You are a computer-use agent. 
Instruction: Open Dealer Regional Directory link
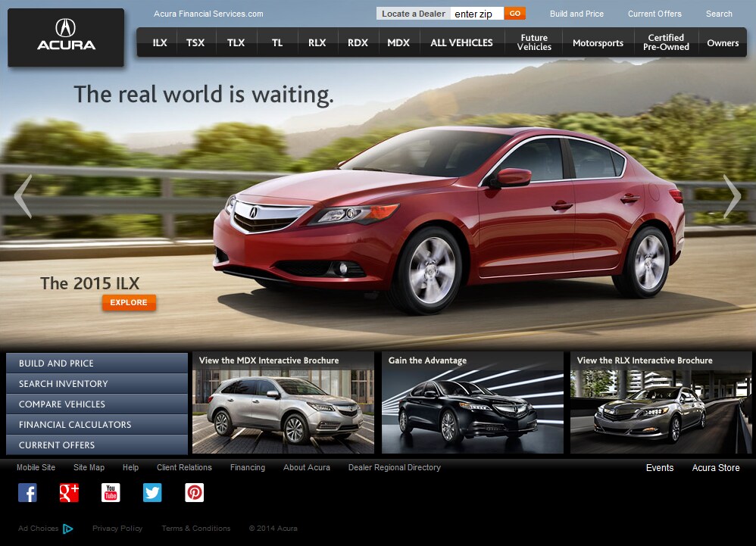395,467
